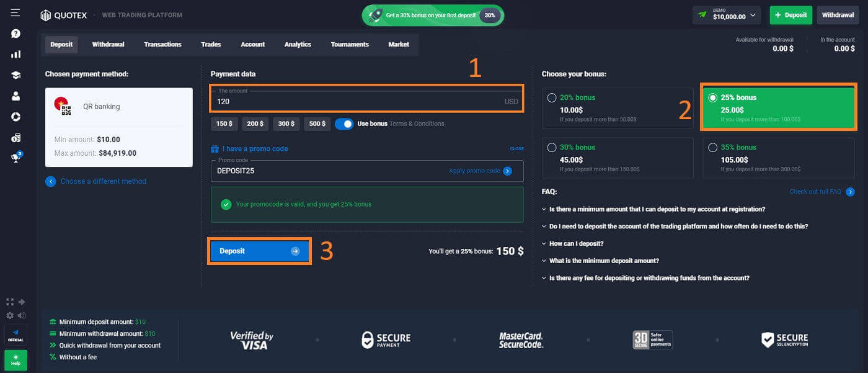Expand 'What is the minimum deposit amount?' FAQ

(603, 261)
